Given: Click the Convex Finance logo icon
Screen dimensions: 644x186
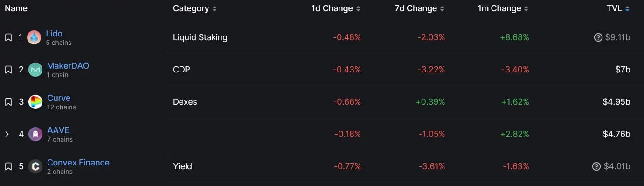Looking at the screenshot, I should (x=35, y=166).
